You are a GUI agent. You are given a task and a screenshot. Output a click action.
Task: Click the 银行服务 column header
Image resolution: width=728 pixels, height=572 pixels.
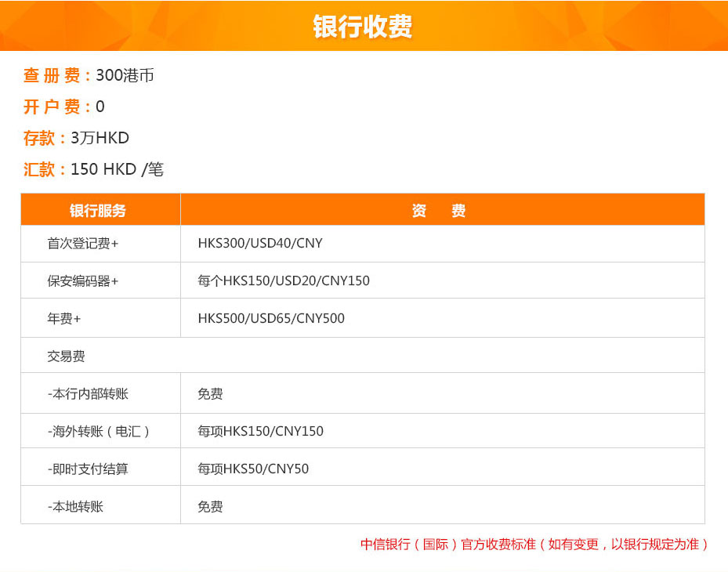tap(100, 209)
